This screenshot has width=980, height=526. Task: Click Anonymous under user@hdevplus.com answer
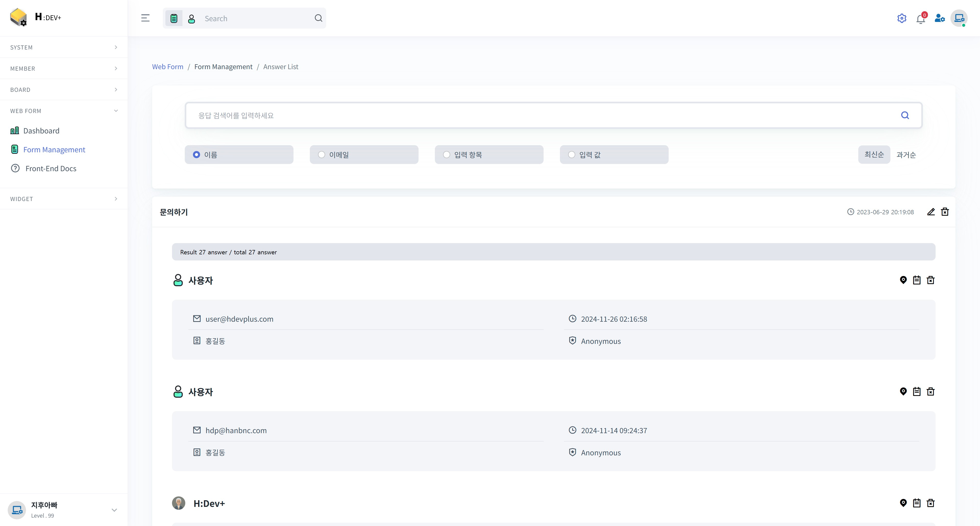coord(601,341)
